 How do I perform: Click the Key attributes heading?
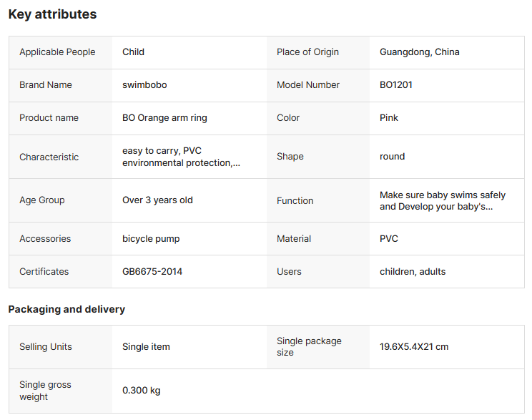click(52, 14)
